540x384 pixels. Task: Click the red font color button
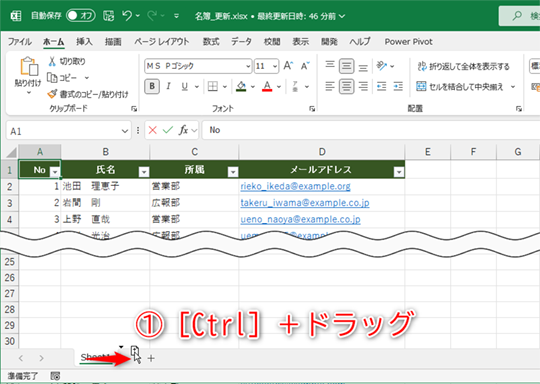pos(267,86)
